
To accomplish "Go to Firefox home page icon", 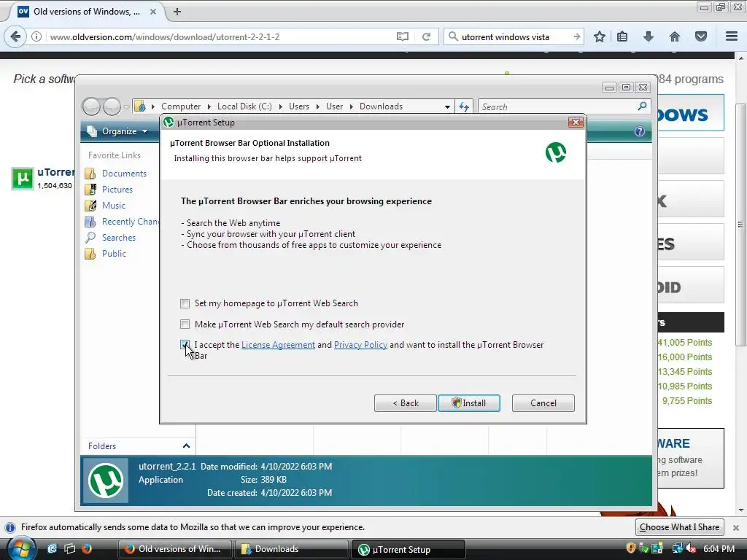I will click(675, 36).
